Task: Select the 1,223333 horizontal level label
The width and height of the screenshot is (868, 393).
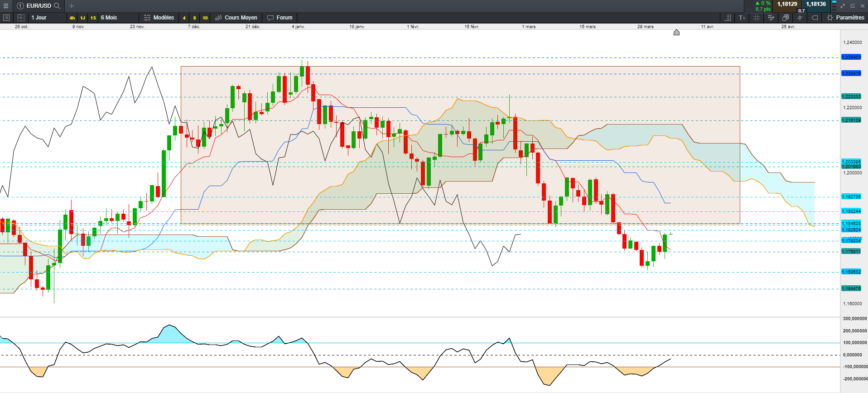Action: (851, 96)
